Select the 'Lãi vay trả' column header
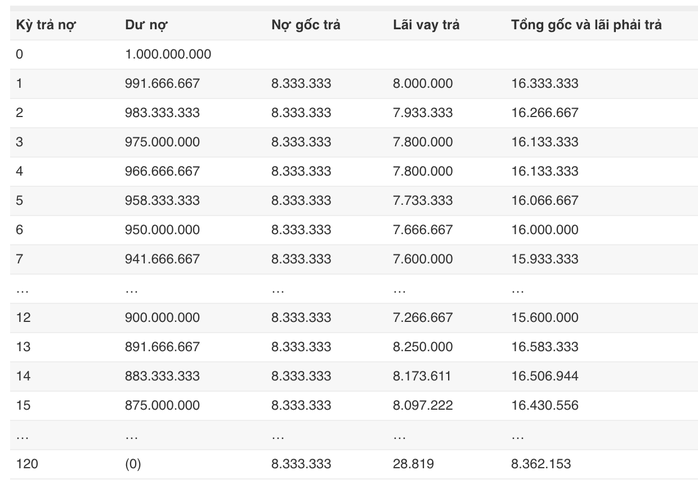The image size is (698, 484). (x=426, y=25)
